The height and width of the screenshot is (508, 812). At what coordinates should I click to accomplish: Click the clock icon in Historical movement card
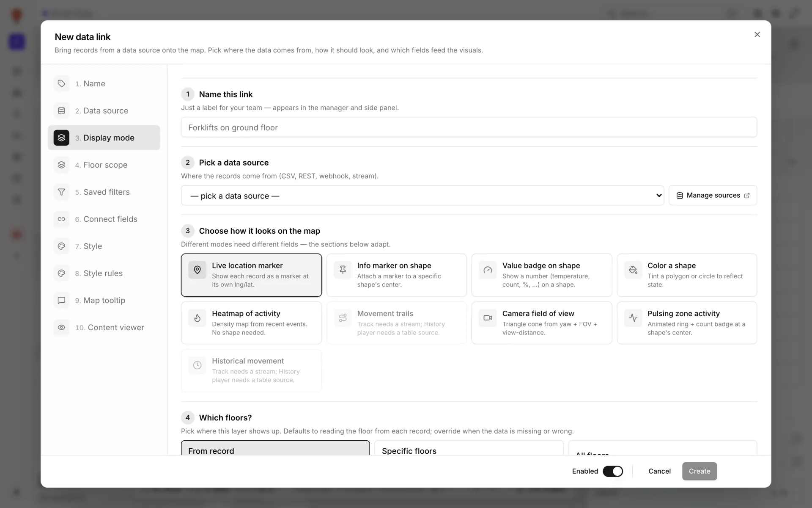coord(197,365)
